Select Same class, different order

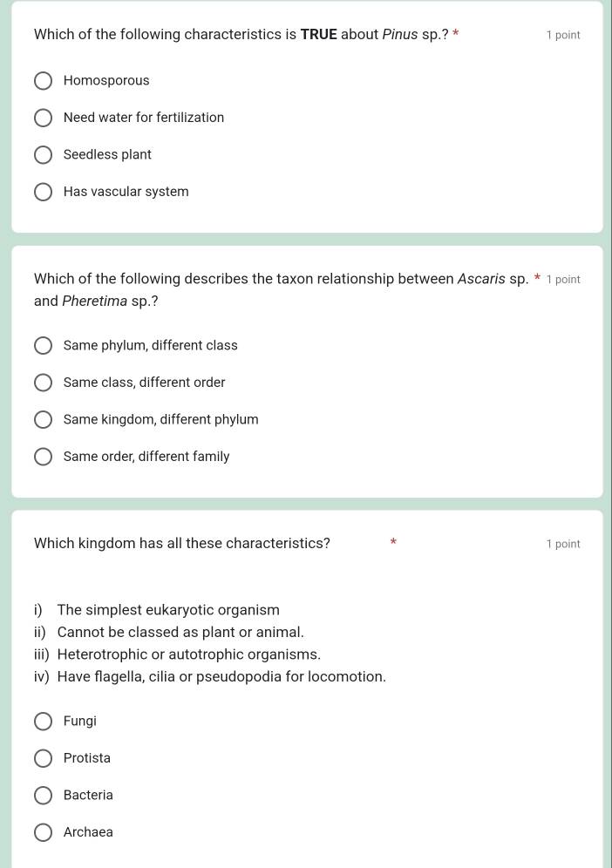(43, 382)
